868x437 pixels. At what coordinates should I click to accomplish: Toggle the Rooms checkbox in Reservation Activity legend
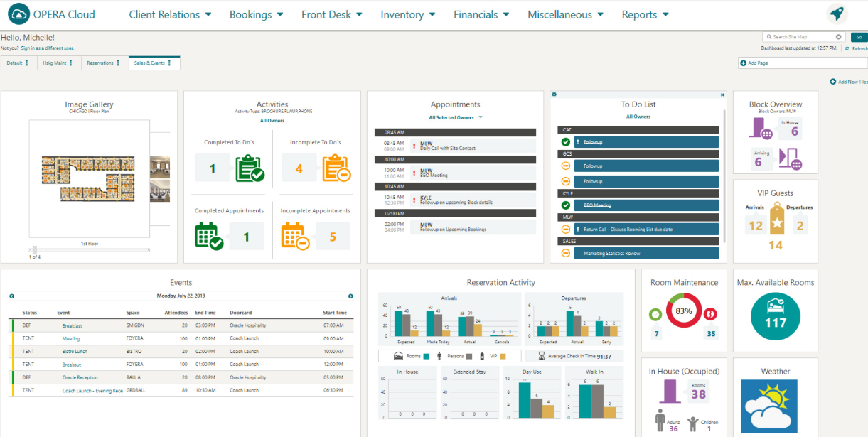click(426, 356)
